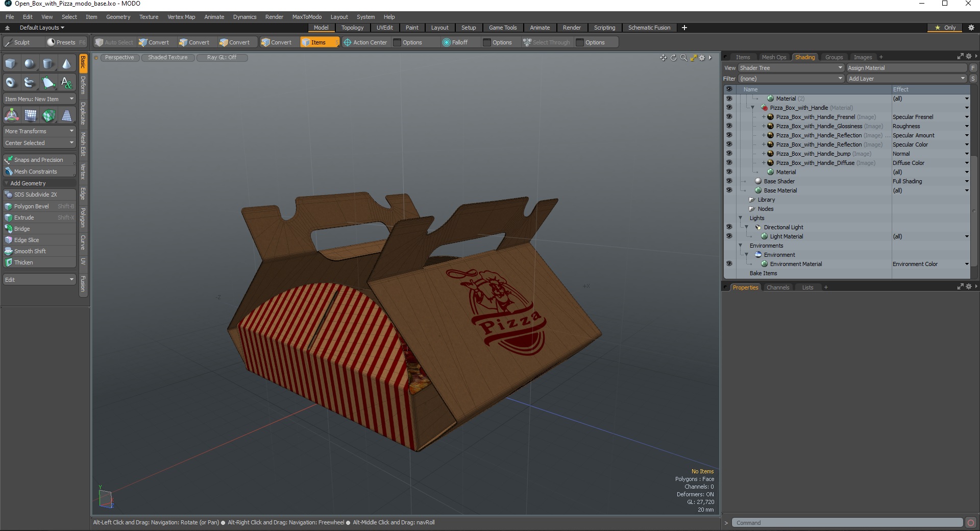The width and height of the screenshot is (980, 531).
Task: Switch to the Mesh Ops panel tab
Action: pos(774,57)
